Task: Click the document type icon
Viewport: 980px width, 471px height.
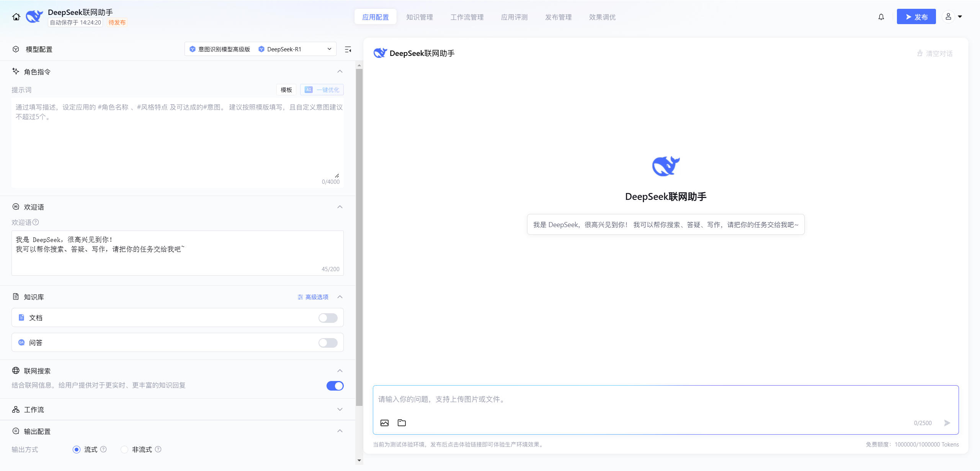Action: [21, 317]
